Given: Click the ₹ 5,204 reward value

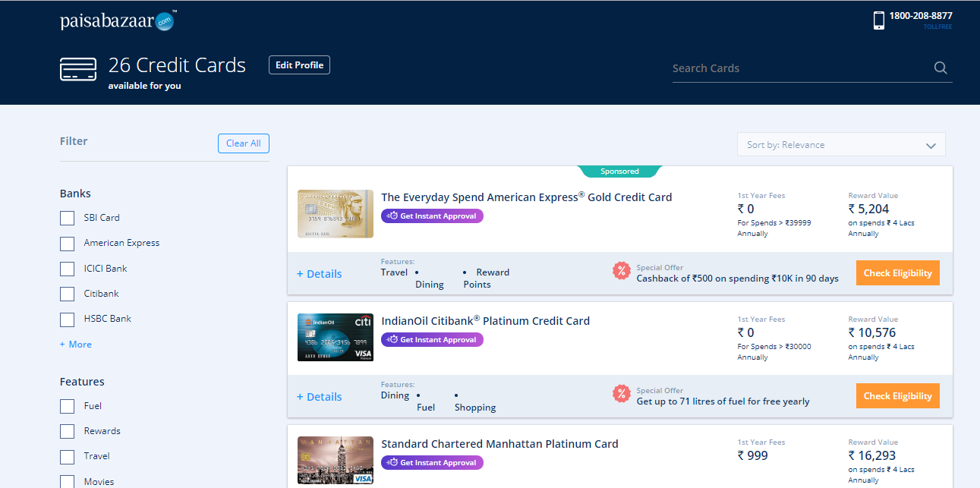Looking at the screenshot, I should click(869, 209).
